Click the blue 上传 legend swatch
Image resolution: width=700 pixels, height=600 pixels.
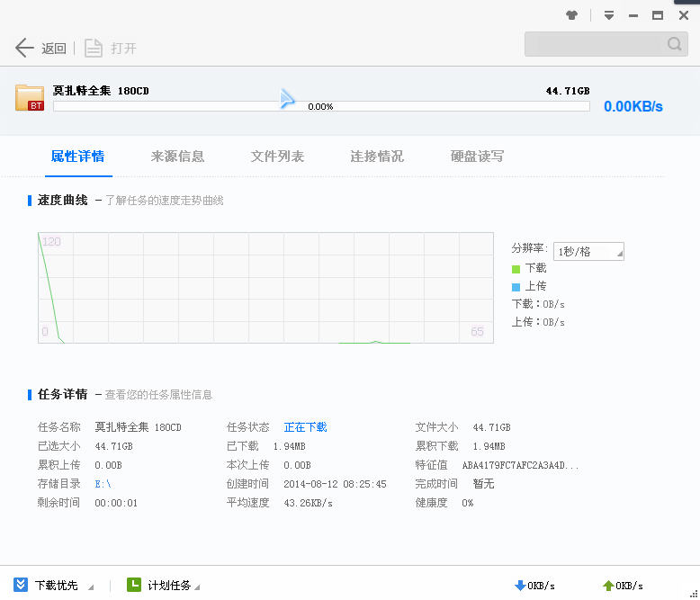pyautogui.click(x=516, y=287)
